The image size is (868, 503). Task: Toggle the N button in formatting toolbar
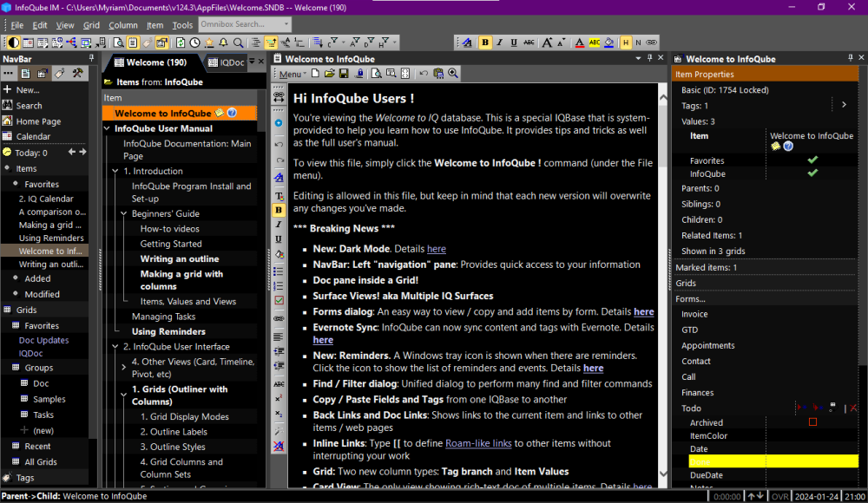tap(638, 42)
